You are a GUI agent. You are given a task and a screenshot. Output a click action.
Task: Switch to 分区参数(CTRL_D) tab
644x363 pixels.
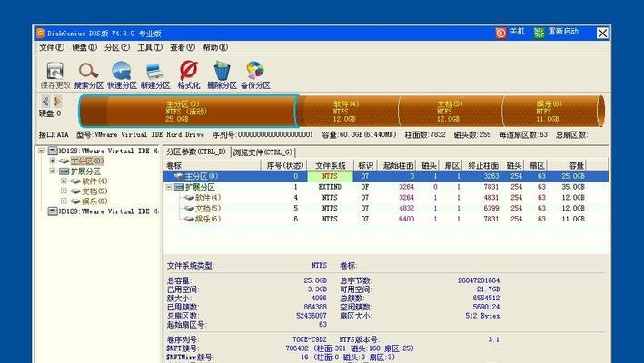pos(196,152)
